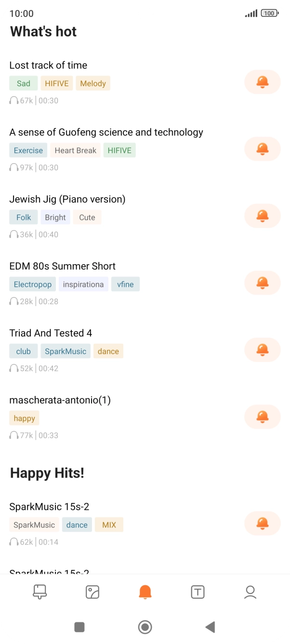This screenshot has height=644, width=290.
Task: Open the wallpaper image tab
Action: [x=92, y=592]
